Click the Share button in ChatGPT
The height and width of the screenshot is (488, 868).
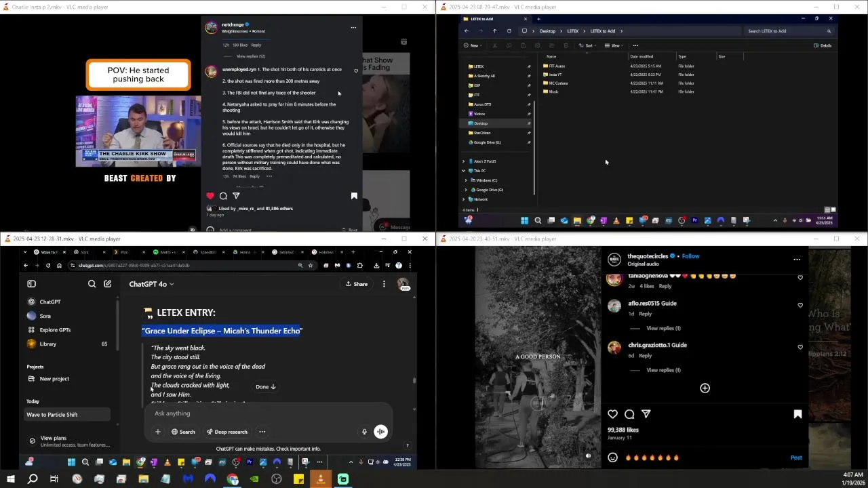tap(357, 284)
